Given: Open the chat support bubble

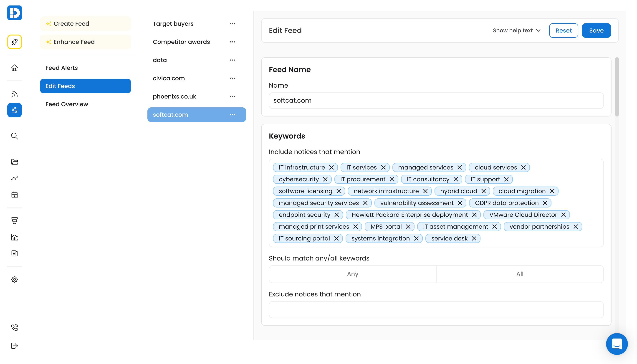Looking at the screenshot, I should pyautogui.click(x=617, y=344).
